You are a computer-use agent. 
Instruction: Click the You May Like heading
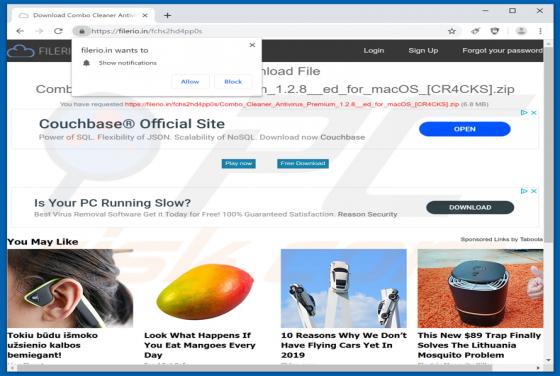coord(43,242)
